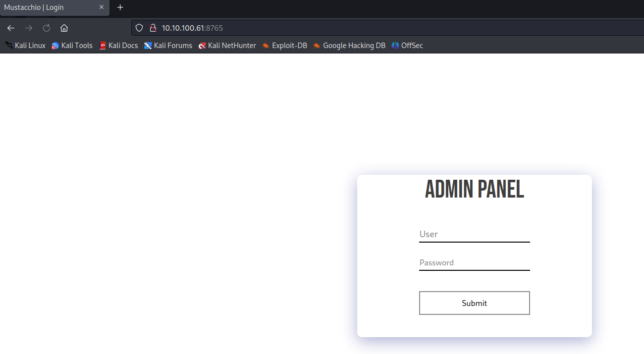This screenshot has width=644, height=354.
Task: Open the Kali Forums bookmark
Action: pos(168,46)
